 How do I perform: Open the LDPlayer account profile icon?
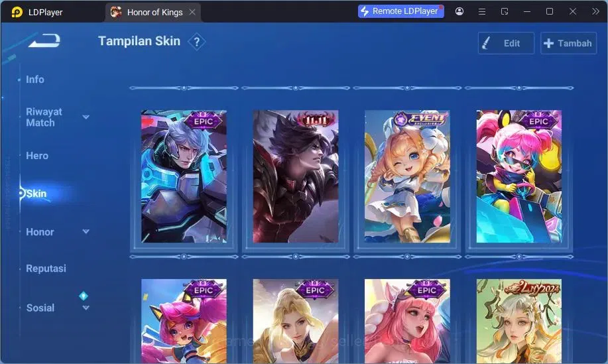click(x=459, y=11)
